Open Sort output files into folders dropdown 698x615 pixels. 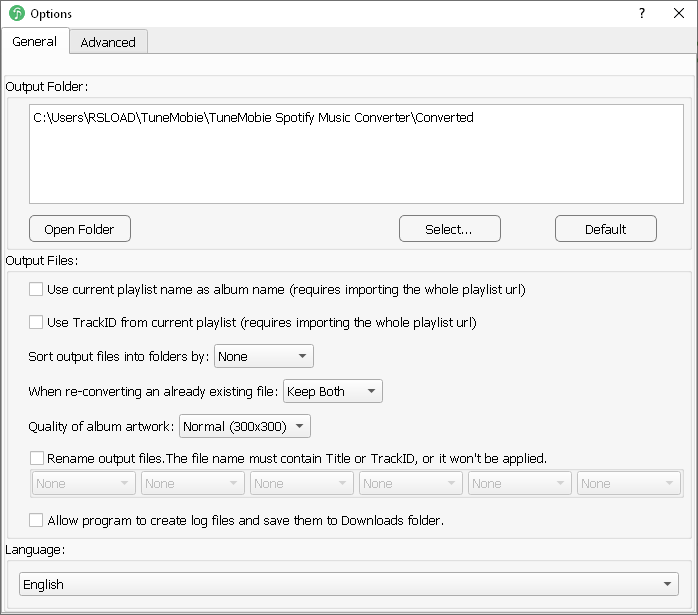[x=264, y=356]
